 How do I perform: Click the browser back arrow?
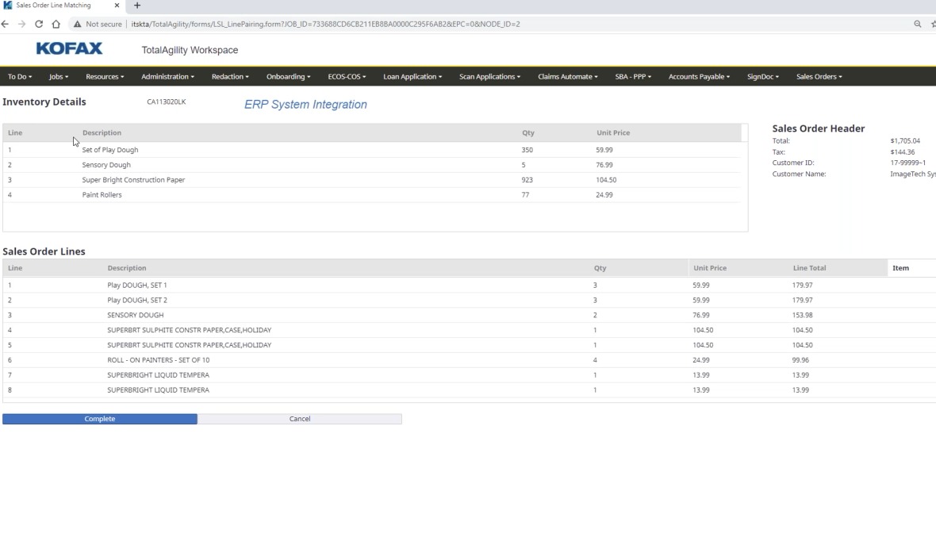coord(6,24)
